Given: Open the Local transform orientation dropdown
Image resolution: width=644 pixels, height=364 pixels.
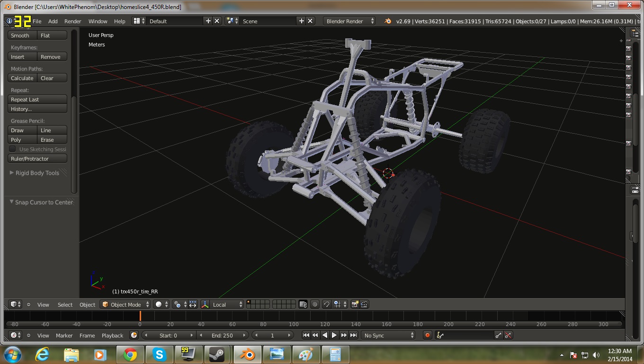Looking at the screenshot, I should click(x=227, y=304).
